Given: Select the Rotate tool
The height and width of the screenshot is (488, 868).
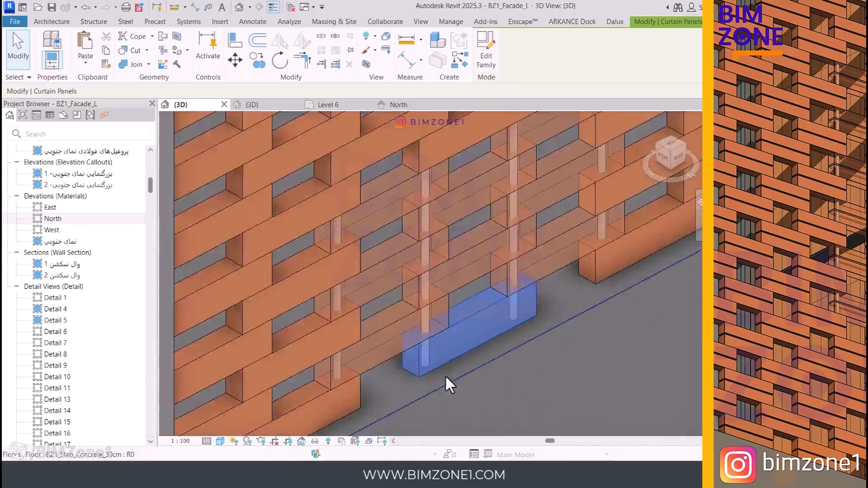Looking at the screenshot, I should click(x=280, y=60).
